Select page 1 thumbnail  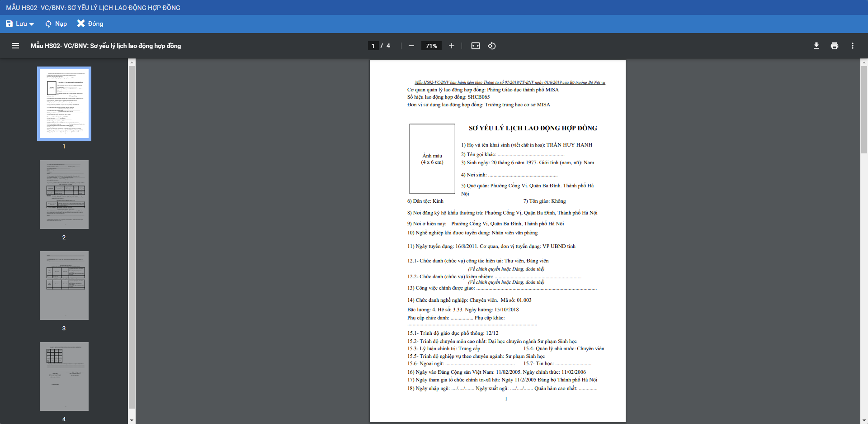[x=64, y=104]
